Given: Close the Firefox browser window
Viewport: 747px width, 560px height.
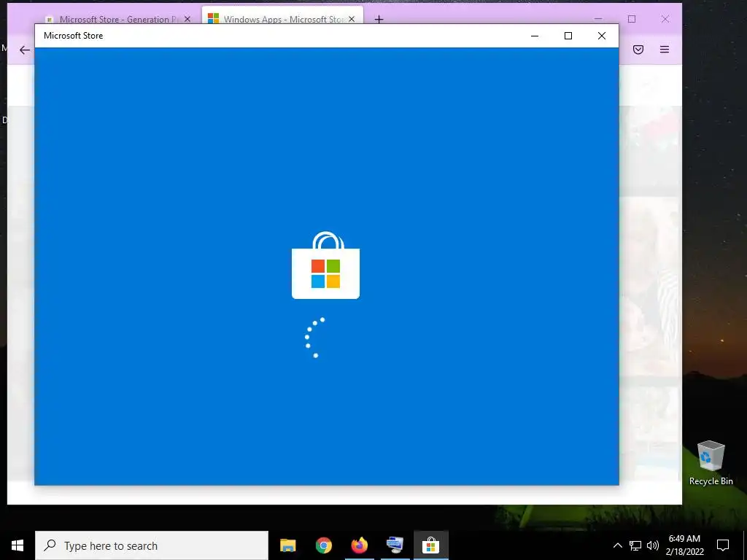Looking at the screenshot, I should click(665, 19).
